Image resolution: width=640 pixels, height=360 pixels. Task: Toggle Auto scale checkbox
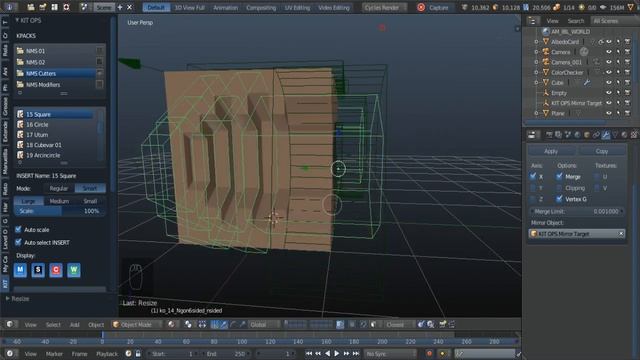point(18,229)
